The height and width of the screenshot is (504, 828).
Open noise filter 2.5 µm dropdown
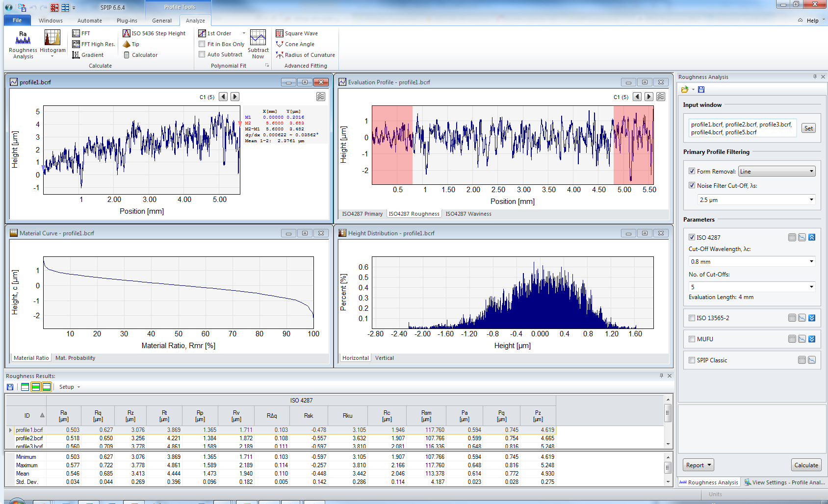(x=757, y=200)
